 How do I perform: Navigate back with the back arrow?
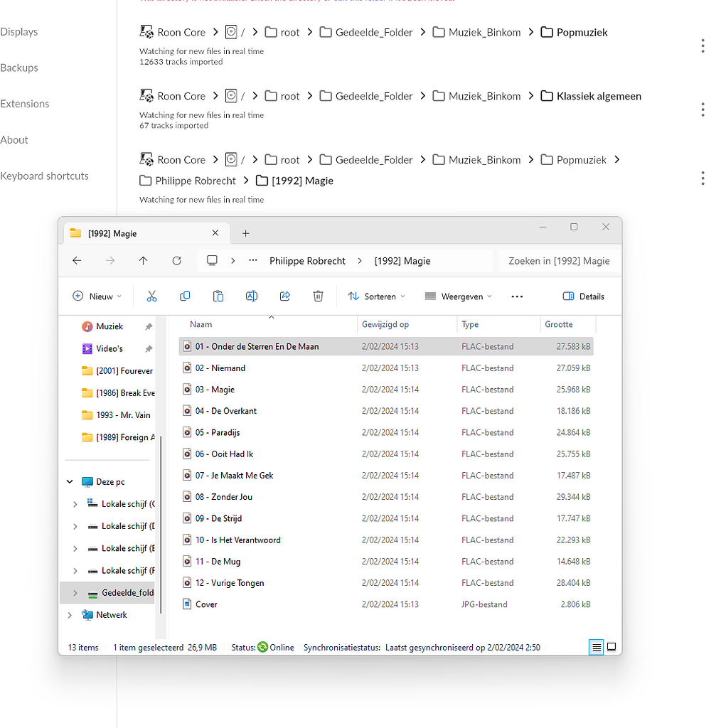pyautogui.click(x=77, y=260)
